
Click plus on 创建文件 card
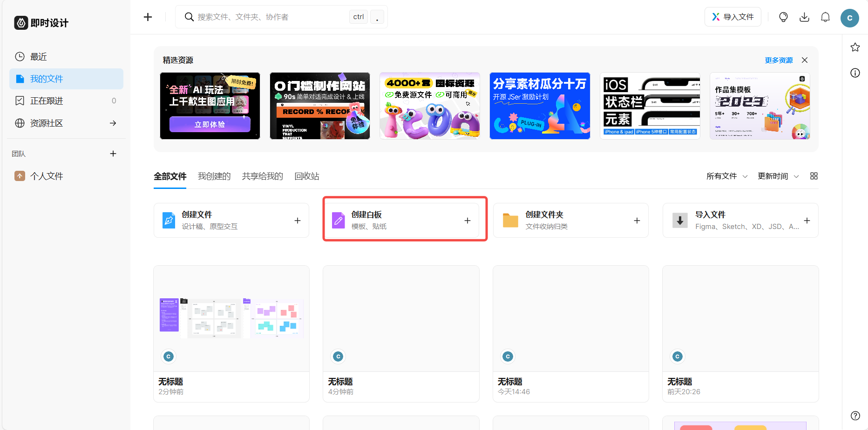click(298, 221)
